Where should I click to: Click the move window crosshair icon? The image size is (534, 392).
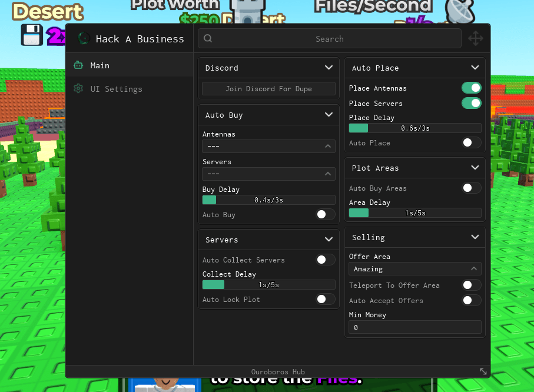click(476, 38)
